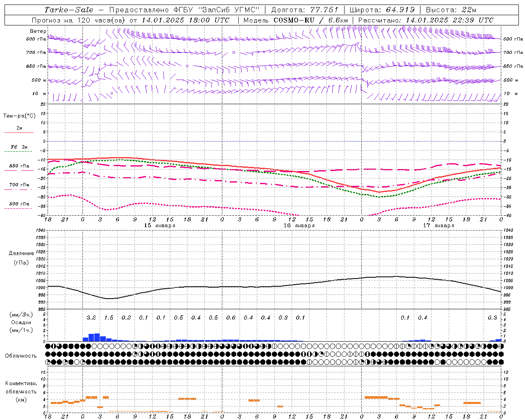Viewport: 525px width, 420px height.
Task: Select the 'Широта: 64.919' latitude value
Action: (x=382, y=10)
